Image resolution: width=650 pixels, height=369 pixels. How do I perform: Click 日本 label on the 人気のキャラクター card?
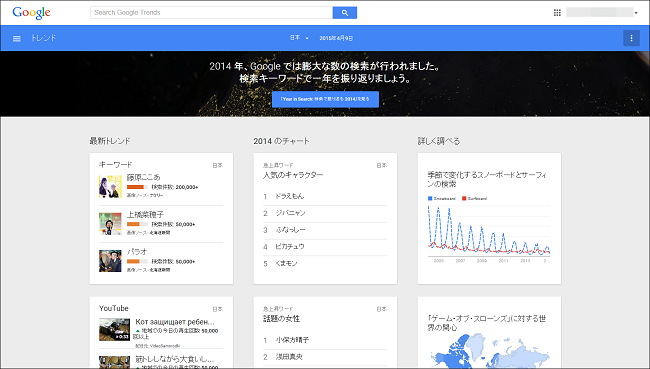[x=381, y=165]
